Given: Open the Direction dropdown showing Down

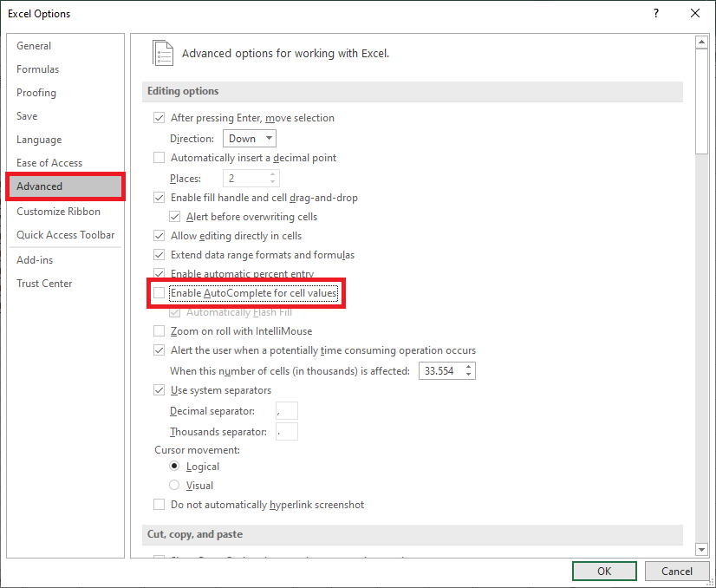Looking at the screenshot, I should [250, 139].
